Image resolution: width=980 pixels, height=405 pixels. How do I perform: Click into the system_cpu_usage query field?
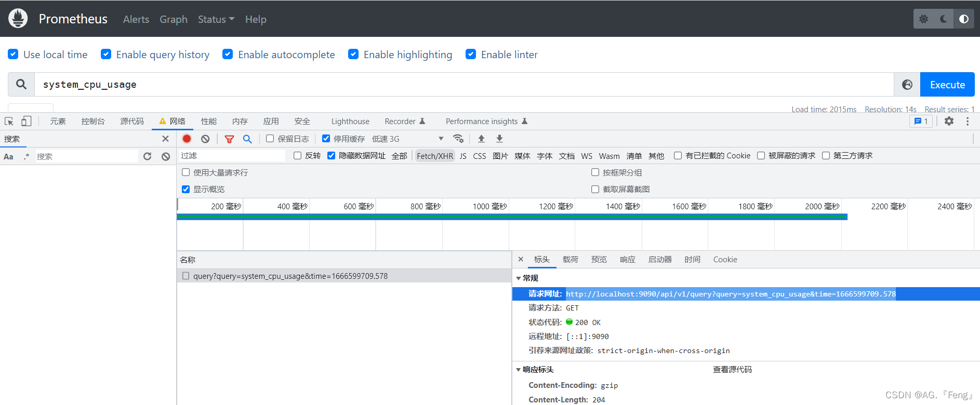(x=464, y=85)
